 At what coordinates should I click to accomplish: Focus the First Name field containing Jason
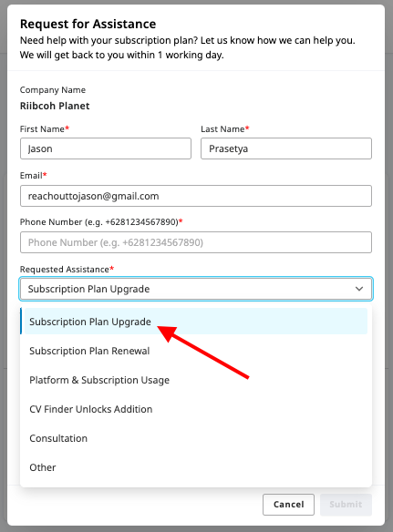pyautogui.click(x=106, y=148)
